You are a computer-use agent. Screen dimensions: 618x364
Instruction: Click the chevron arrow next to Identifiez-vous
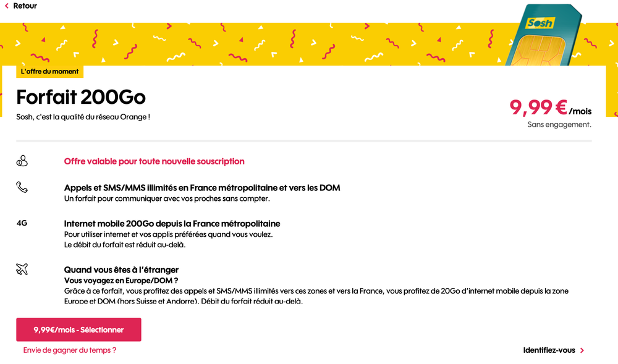pyautogui.click(x=582, y=350)
